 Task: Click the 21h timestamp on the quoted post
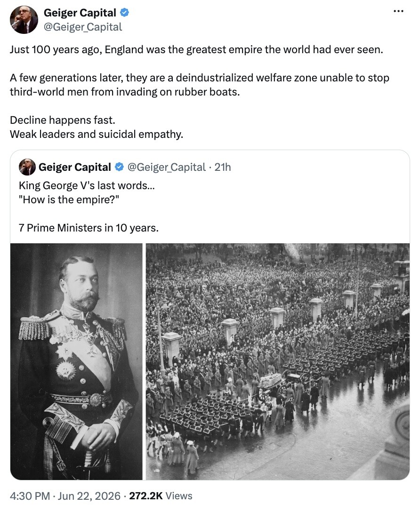[222, 167]
